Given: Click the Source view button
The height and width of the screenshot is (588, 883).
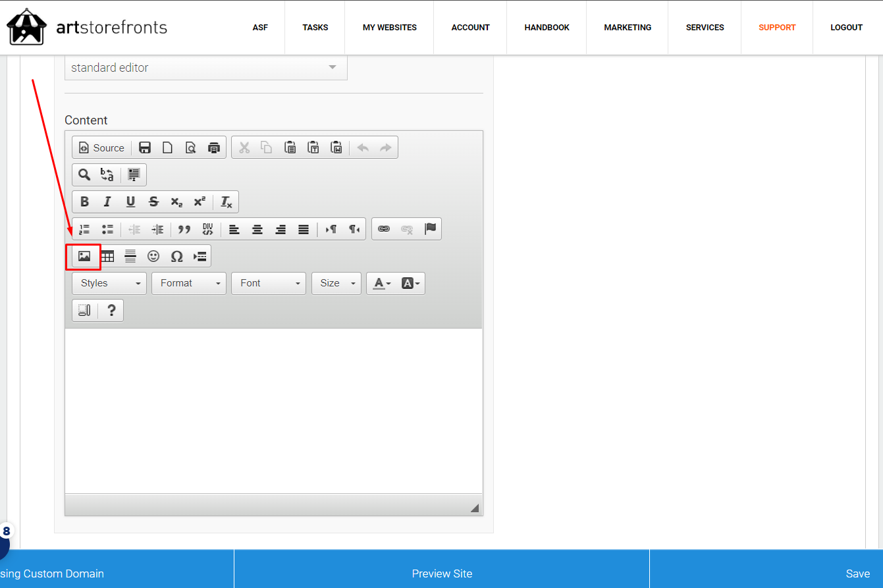Looking at the screenshot, I should 101,147.
